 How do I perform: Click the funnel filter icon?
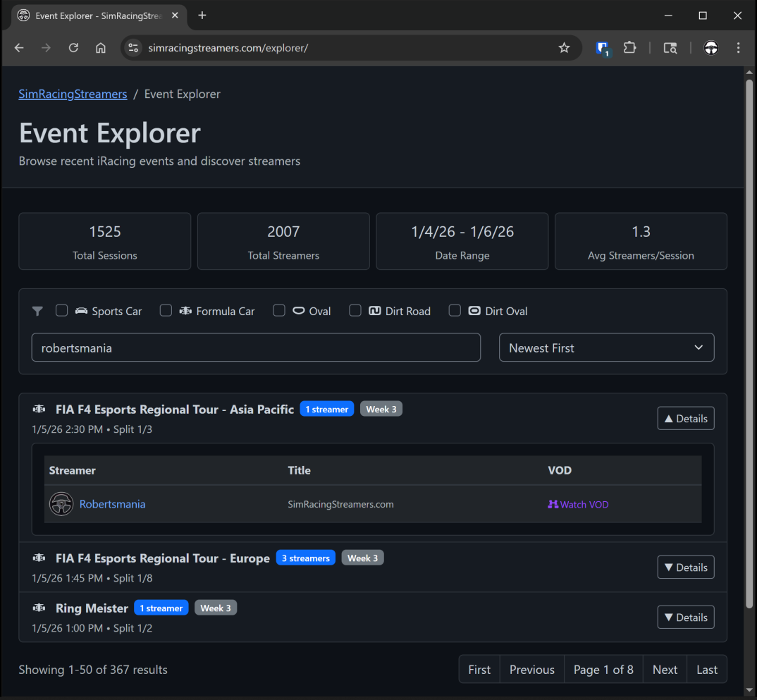click(37, 311)
